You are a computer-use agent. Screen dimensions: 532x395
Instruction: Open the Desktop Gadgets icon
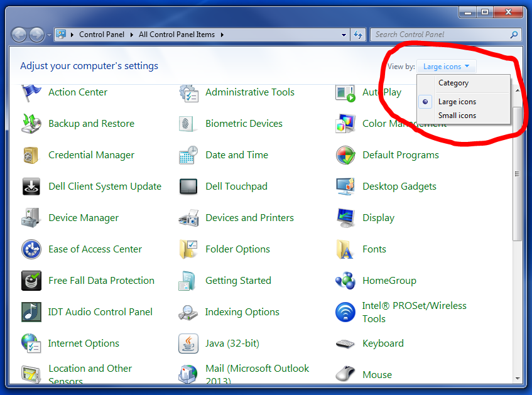(x=345, y=187)
